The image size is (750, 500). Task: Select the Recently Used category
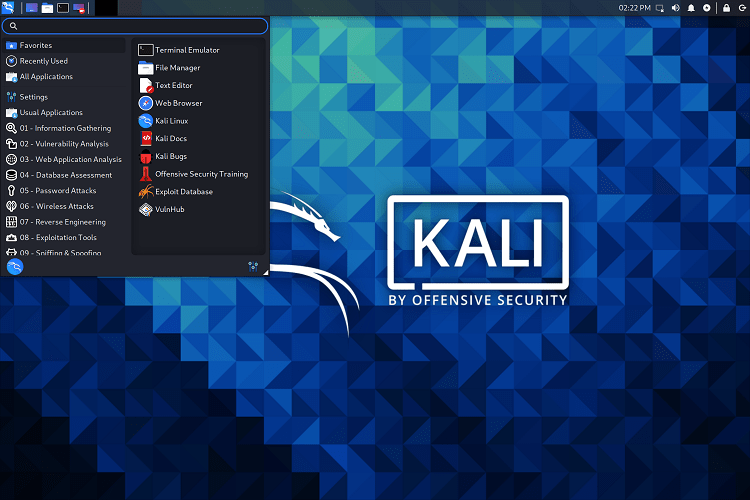pos(65,61)
